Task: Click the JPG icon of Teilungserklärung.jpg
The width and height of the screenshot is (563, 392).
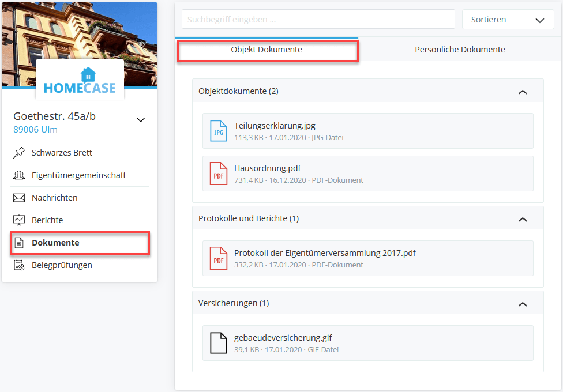Action: tap(218, 131)
